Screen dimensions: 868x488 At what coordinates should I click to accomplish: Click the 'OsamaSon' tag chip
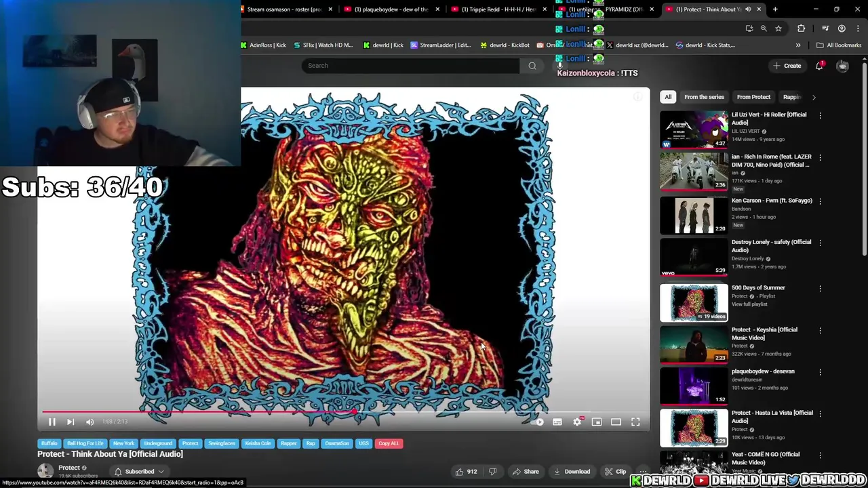click(x=337, y=443)
